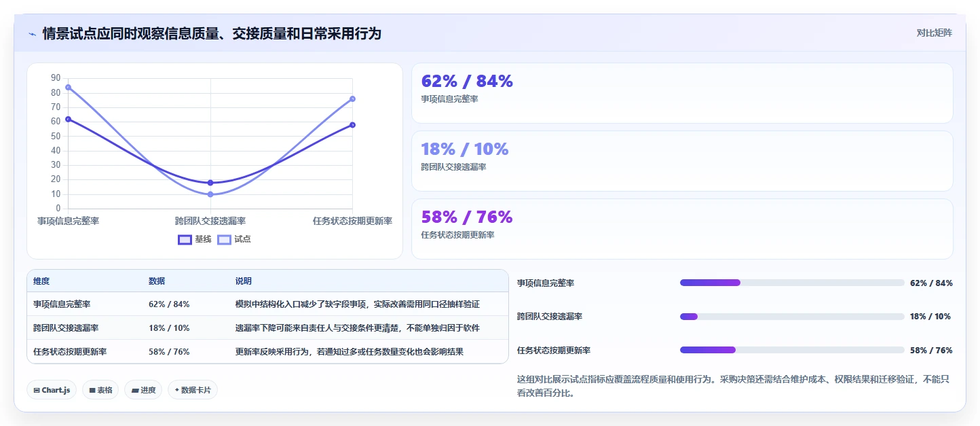Click description starting 更新率反映采用行为

pyautogui.click(x=350, y=352)
